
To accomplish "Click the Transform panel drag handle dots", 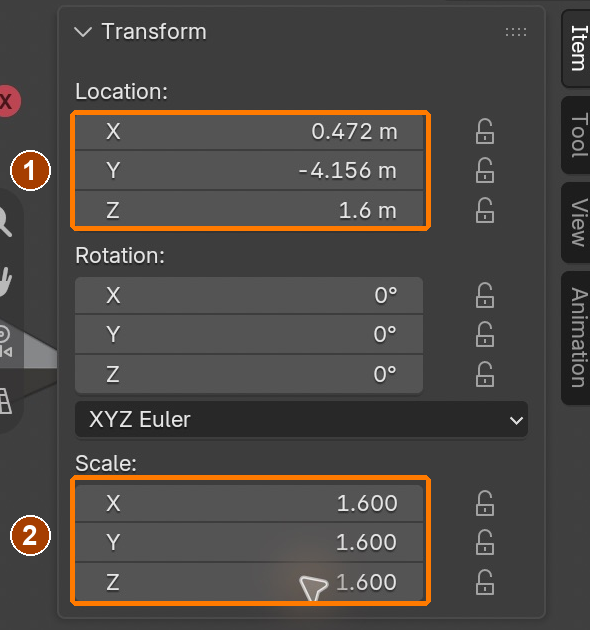I will [x=516, y=32].
